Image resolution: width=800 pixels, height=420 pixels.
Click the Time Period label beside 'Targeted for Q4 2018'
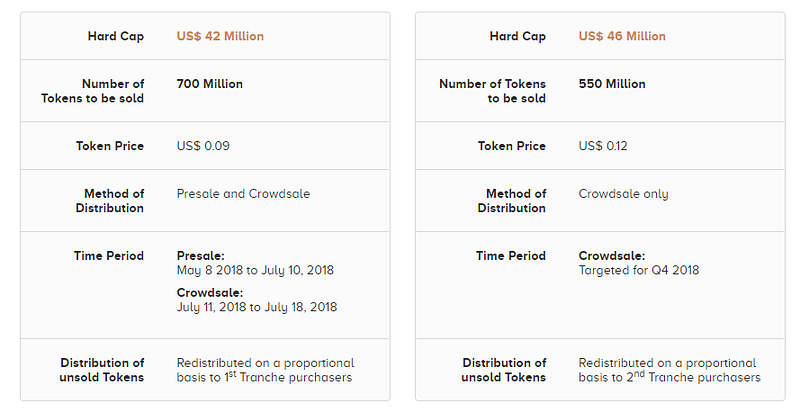(x=511, y=256)
